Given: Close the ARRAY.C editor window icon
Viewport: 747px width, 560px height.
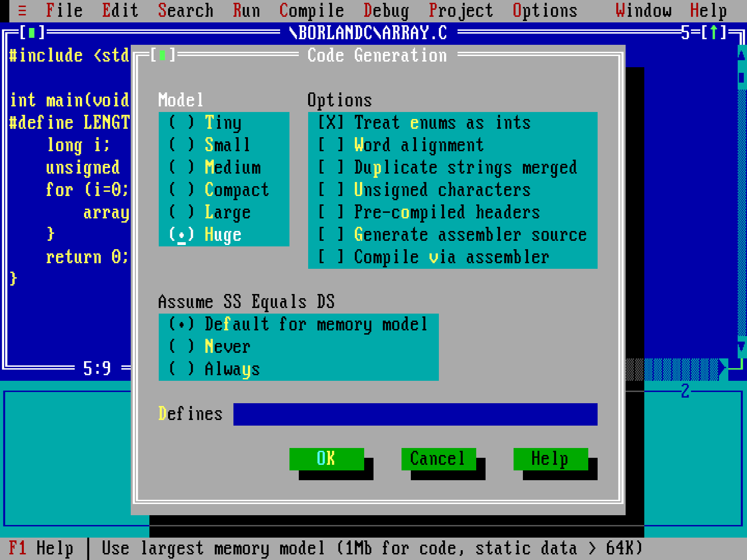Looking at the screenshot, I should pos(32,33).
